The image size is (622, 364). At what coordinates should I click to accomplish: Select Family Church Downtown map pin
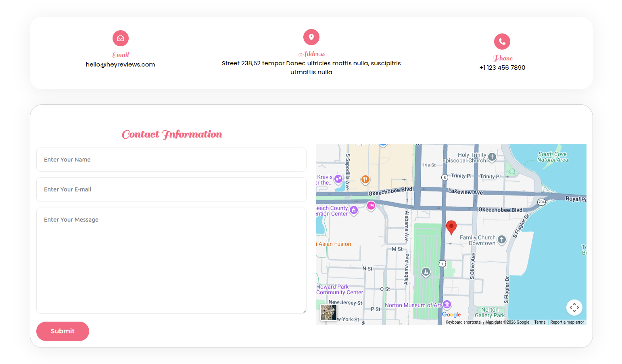point(502,239)
